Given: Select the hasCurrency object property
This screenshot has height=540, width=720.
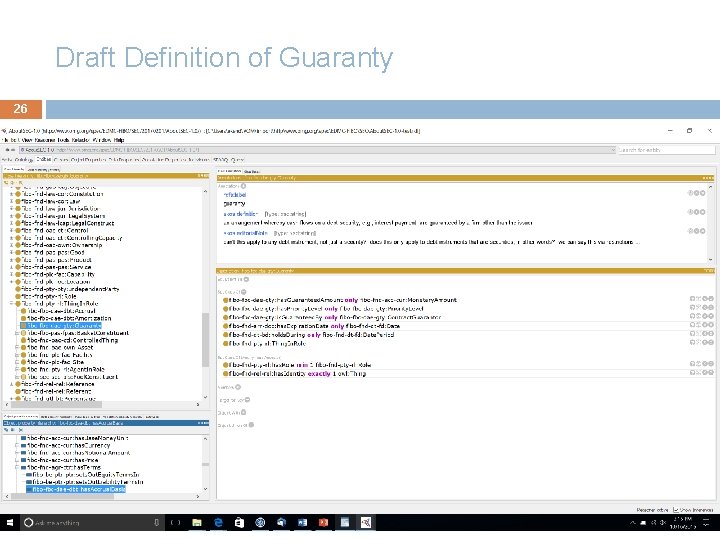Looking at the screenshot, I should point(68,445).
